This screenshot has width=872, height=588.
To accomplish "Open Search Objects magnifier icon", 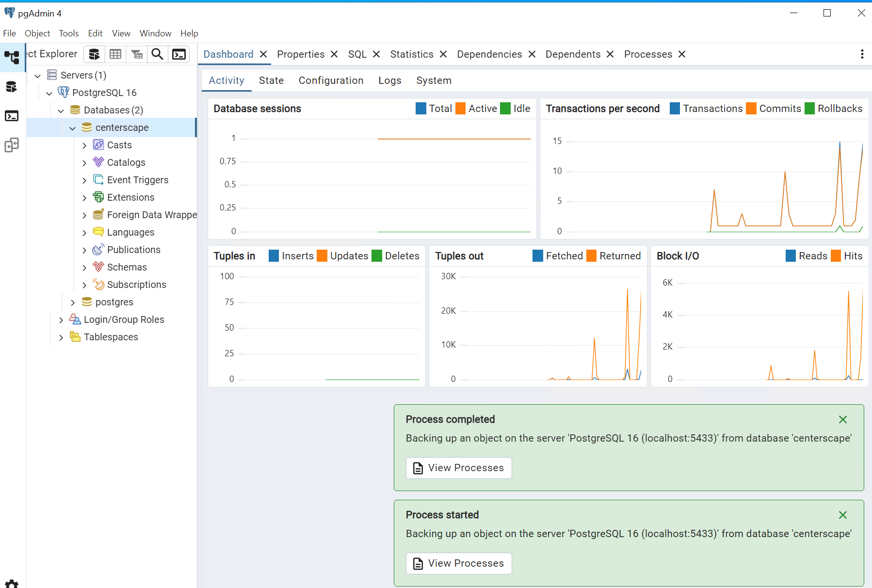I will tap(158, 54).
